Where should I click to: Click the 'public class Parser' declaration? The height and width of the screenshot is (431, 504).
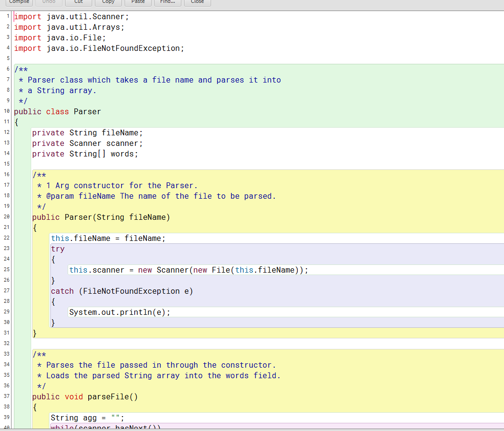click(57, 112)
